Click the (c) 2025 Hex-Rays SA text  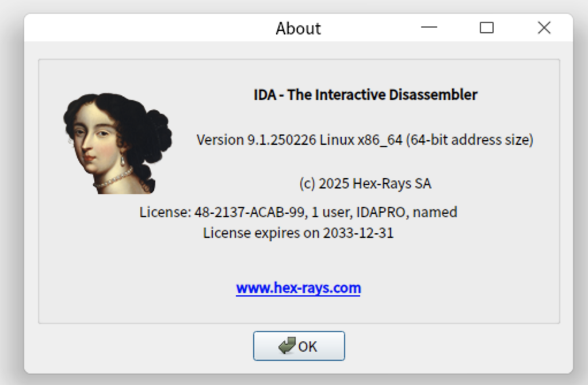(365, 183)
